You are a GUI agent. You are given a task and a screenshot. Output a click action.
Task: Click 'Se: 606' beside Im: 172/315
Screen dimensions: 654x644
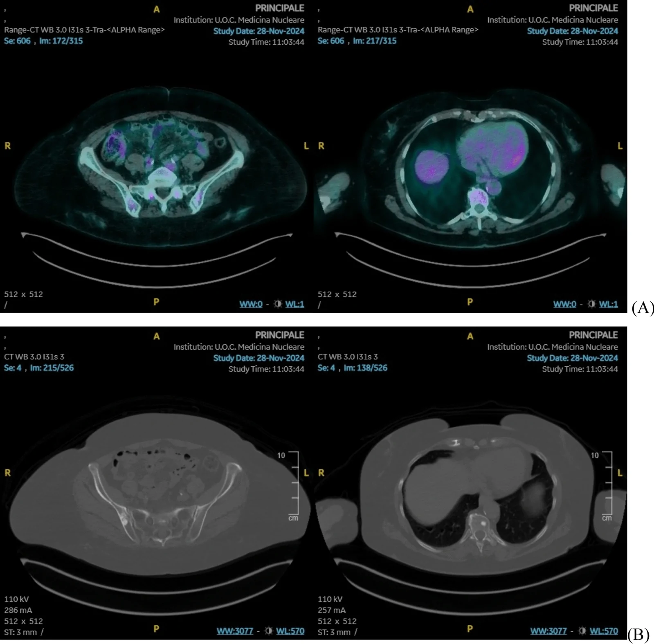click(17, 41)
